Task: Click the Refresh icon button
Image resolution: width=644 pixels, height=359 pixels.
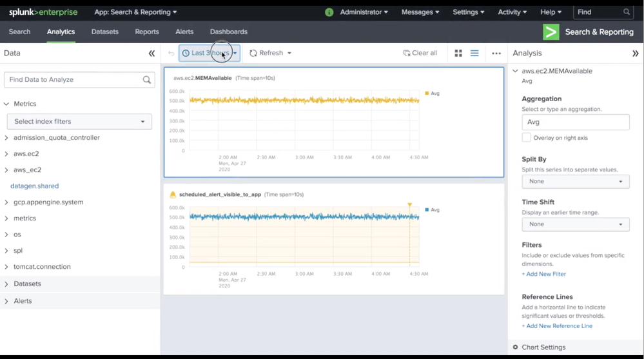Action: 253,53
